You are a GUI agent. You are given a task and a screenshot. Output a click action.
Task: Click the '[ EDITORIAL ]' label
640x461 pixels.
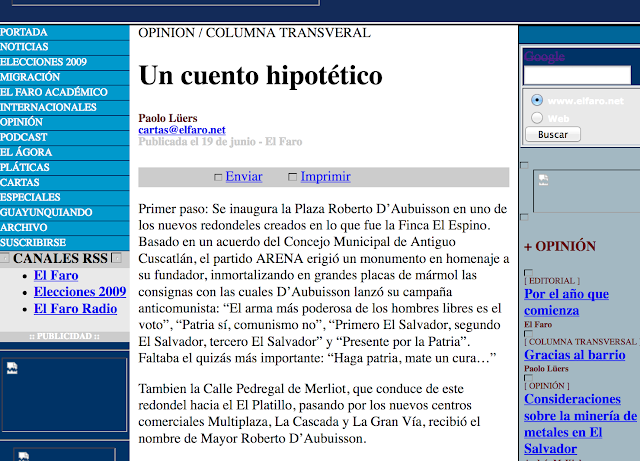coord(552,281)
